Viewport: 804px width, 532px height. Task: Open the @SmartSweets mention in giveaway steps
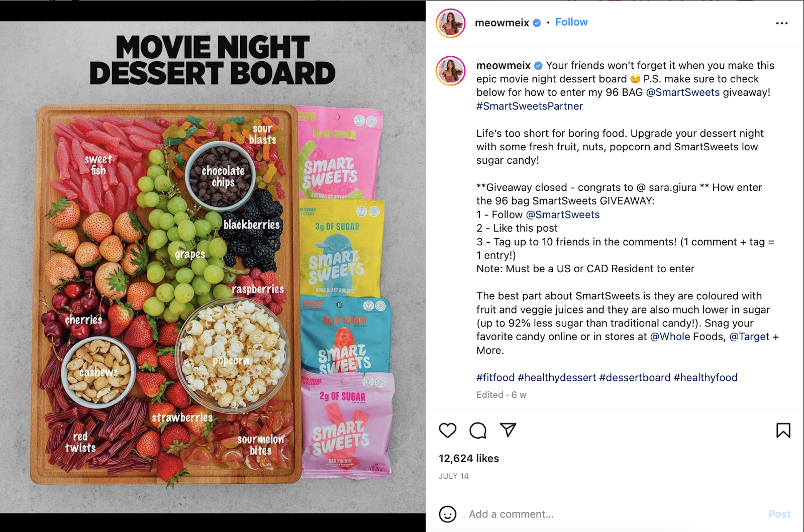[x=563, y=215]
